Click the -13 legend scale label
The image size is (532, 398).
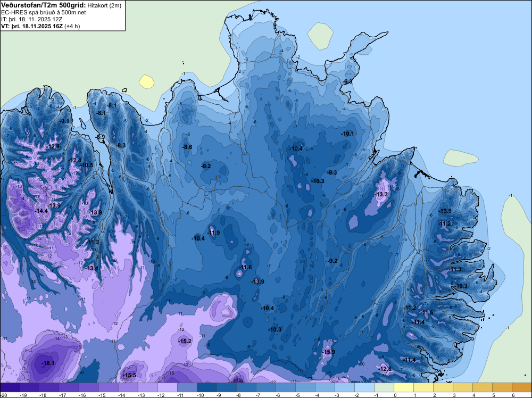click(141, 395)
